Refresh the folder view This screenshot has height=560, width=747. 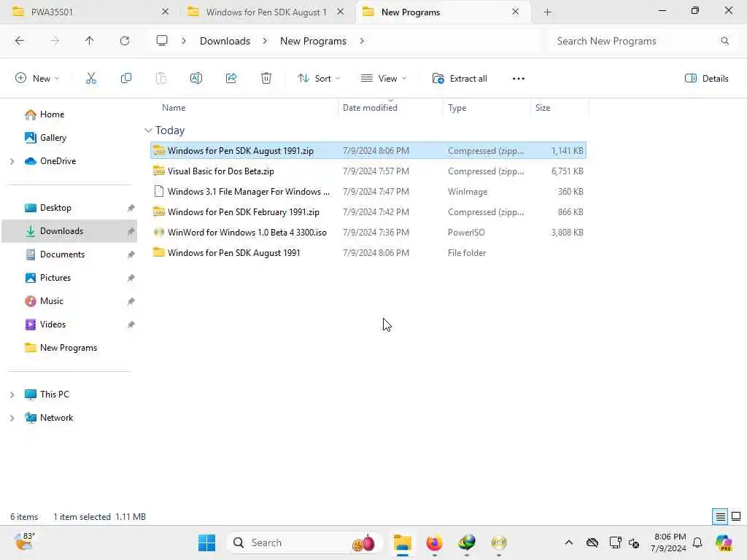tap(125, 41)
